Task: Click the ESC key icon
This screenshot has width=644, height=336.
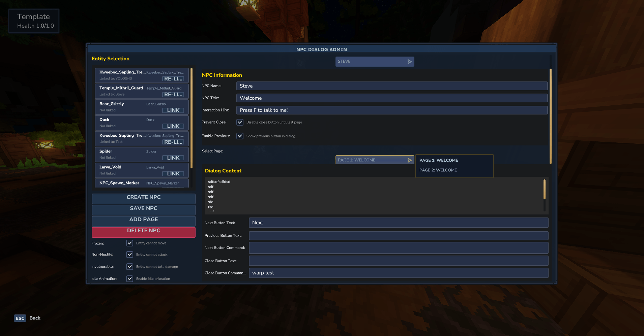Action: [x=20, y=318]
